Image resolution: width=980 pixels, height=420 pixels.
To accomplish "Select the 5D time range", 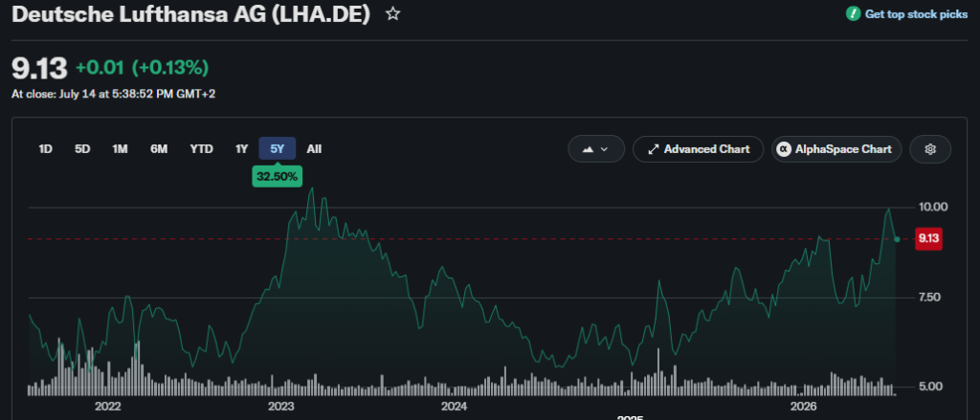I will [x=82, y=148].
